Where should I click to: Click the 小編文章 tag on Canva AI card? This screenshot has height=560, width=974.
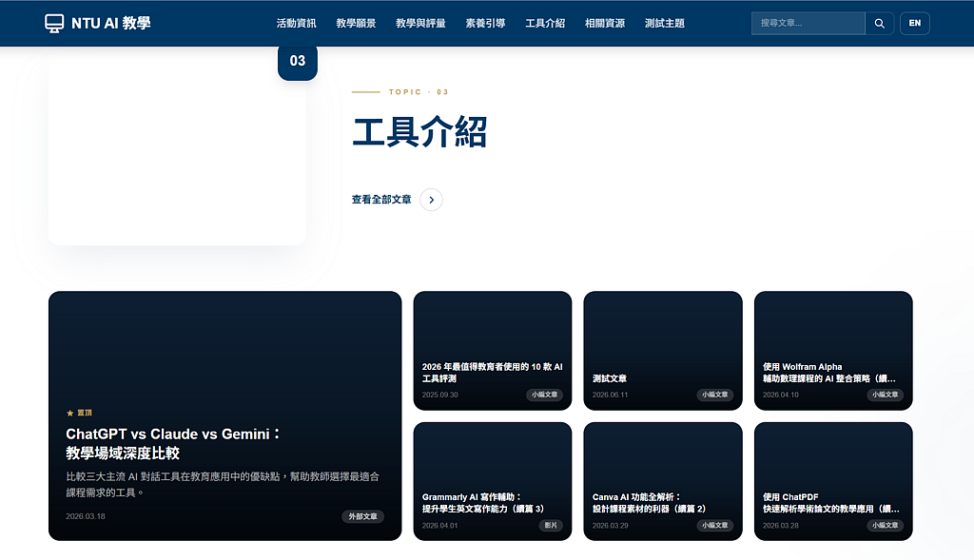(715, 525)
